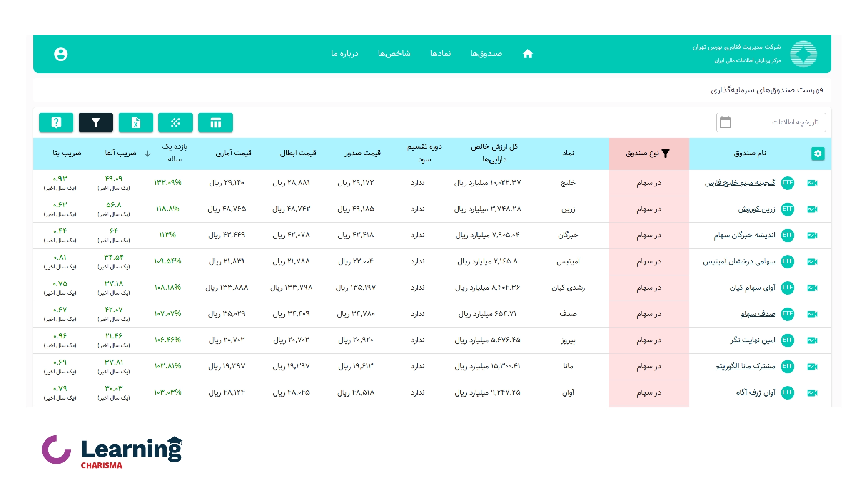The height and width of the screenshot is (499, 868).
Task: Sort by the نماد column header
Action: click(568, 153)
